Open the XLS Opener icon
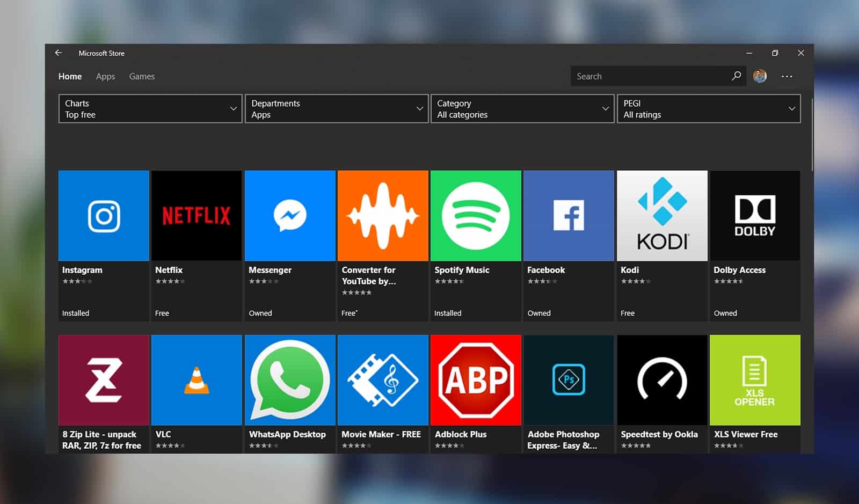Viewport: 859px width, 504px height. click(x=755, y=380)
